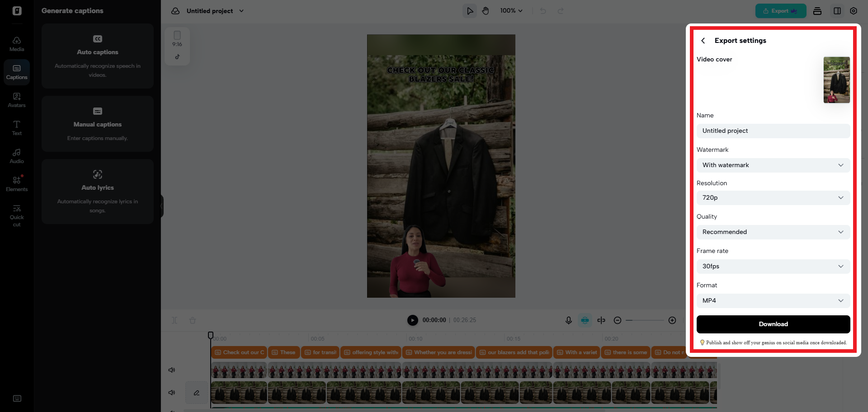Viewport: 868px width, 412px height.
Task: Switch to the Avatars sidebar tab
Action: coord(17,100)
